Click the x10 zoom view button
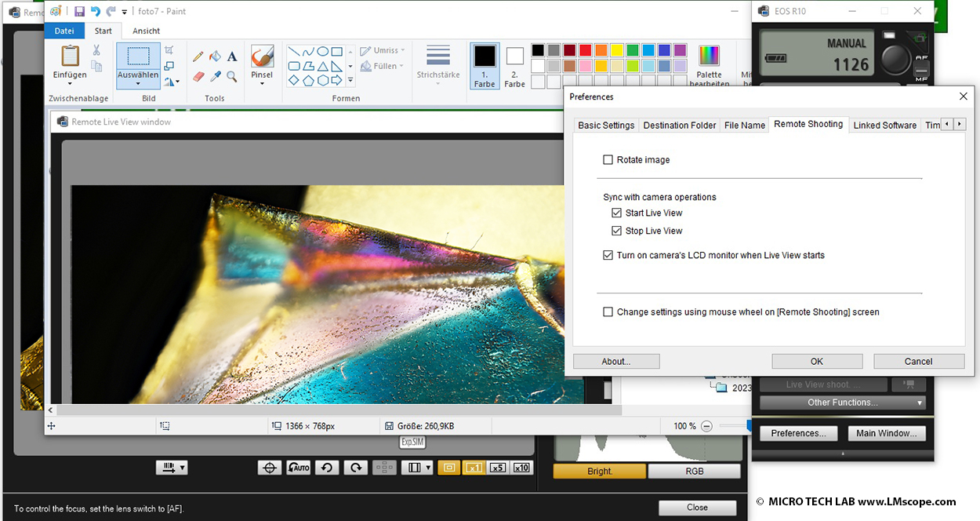980x521 pixels. click(x=522, y=467)
